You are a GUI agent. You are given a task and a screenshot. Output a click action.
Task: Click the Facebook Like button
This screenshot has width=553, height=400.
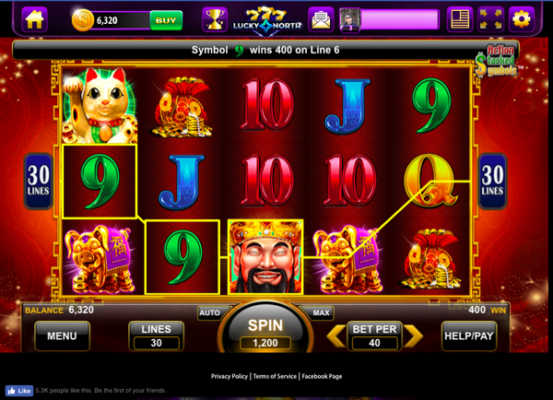(19, 391)
